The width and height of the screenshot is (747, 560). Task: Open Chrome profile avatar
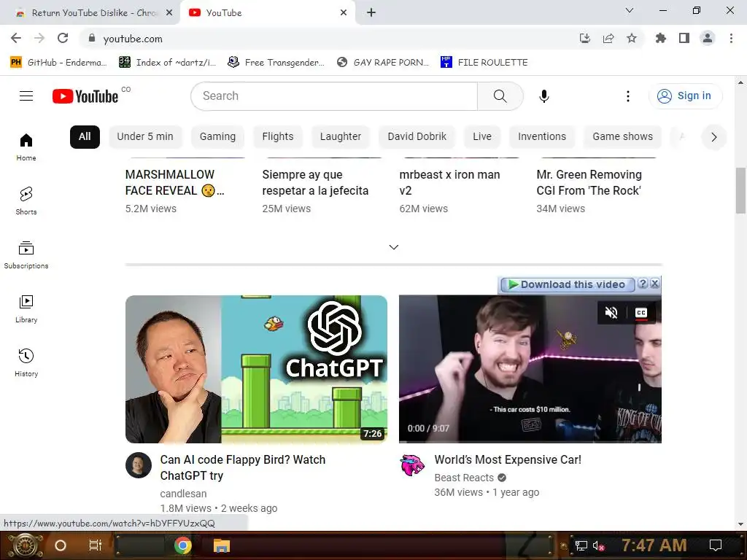708,38
